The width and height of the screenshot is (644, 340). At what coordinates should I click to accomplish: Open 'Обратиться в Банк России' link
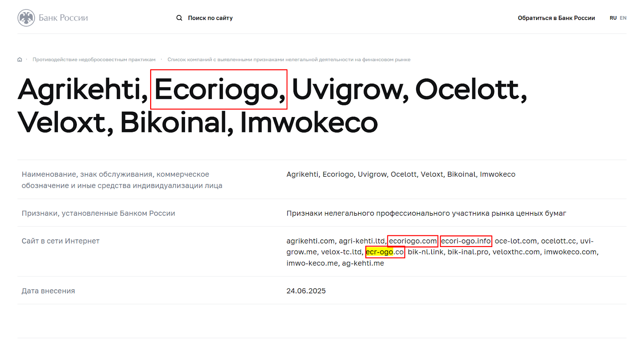pos(556,18)
